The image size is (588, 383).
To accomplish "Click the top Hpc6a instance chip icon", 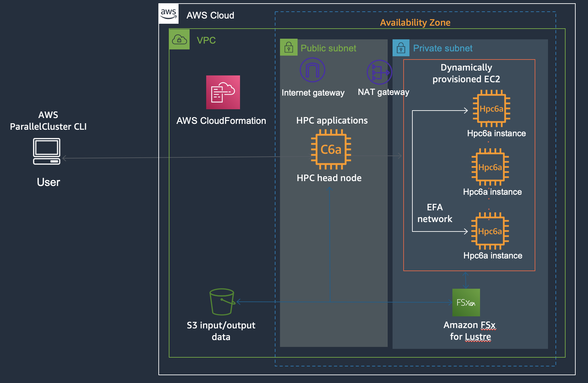I will click(491, 109).
